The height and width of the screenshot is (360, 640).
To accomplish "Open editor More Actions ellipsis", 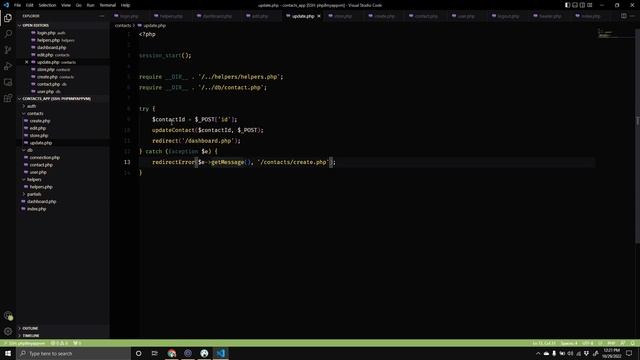I will (633, 16).
